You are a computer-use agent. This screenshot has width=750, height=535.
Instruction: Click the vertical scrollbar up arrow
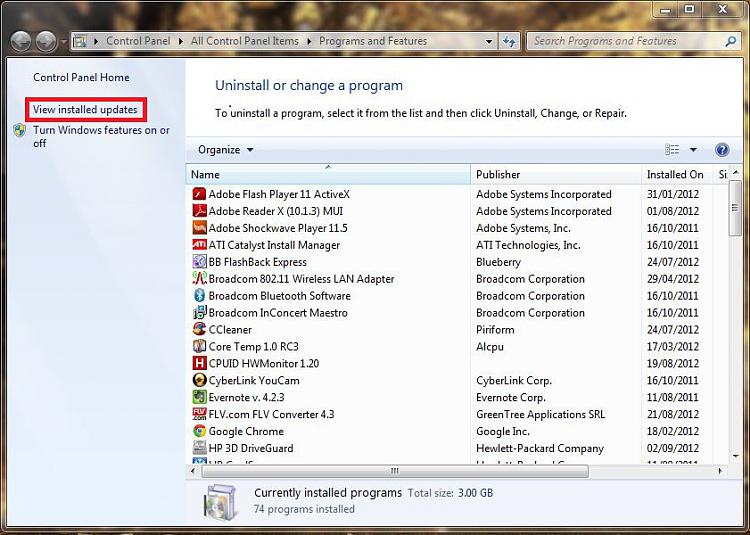coord(736,173)
